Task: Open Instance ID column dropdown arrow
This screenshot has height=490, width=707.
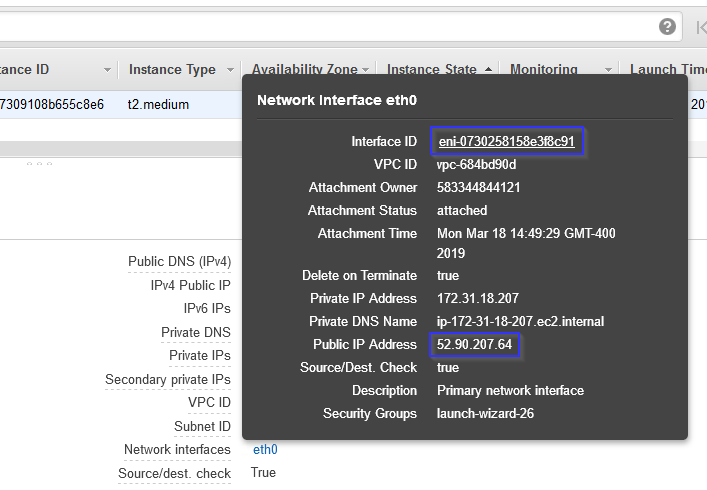Action: click(107, 70)
